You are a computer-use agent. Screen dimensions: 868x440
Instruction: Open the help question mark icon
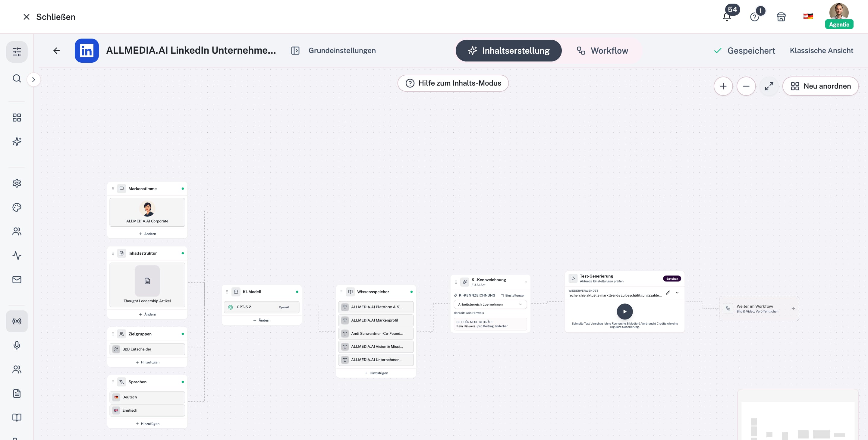pos(754,17)
